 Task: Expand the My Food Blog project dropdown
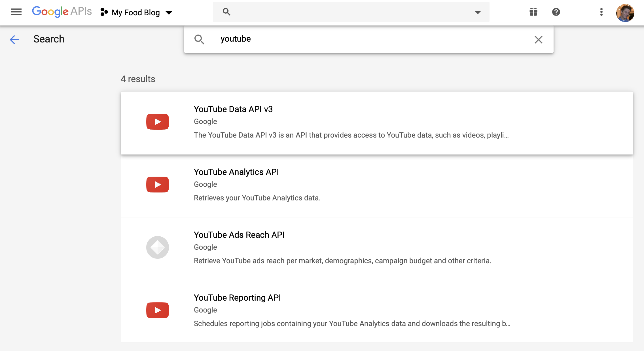point(169,13)
